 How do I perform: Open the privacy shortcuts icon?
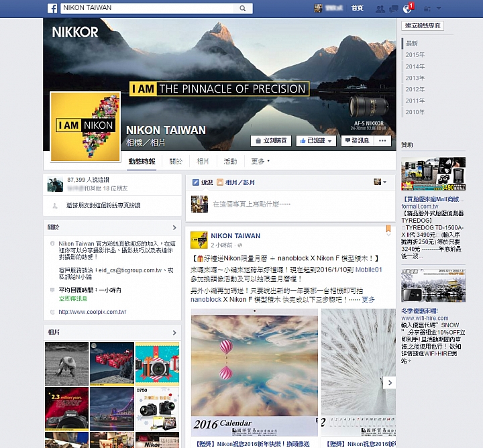coord(427,9)
